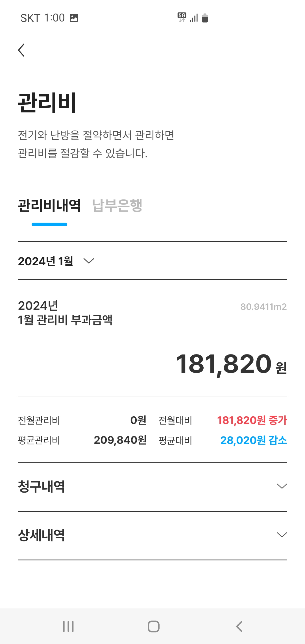Expand the 상세내역 section chevron
Image resolution: width=305 pixels, height=644 pixels.
[282, 535]
